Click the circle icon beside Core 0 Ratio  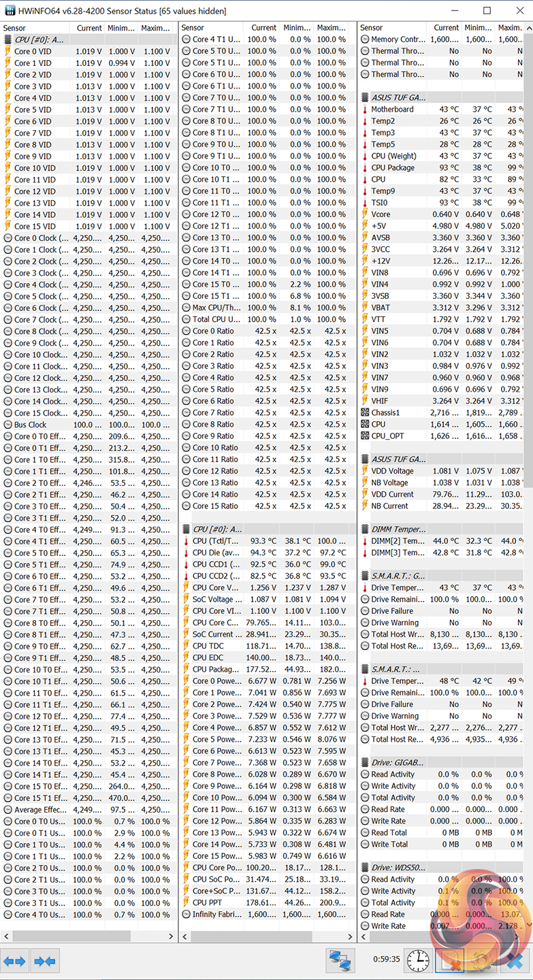tap(187, 331)
